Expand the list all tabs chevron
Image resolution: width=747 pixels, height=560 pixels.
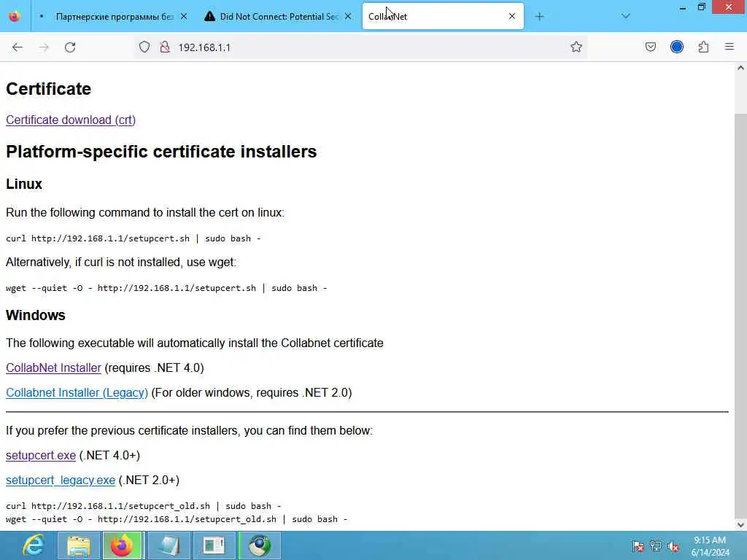626,16
